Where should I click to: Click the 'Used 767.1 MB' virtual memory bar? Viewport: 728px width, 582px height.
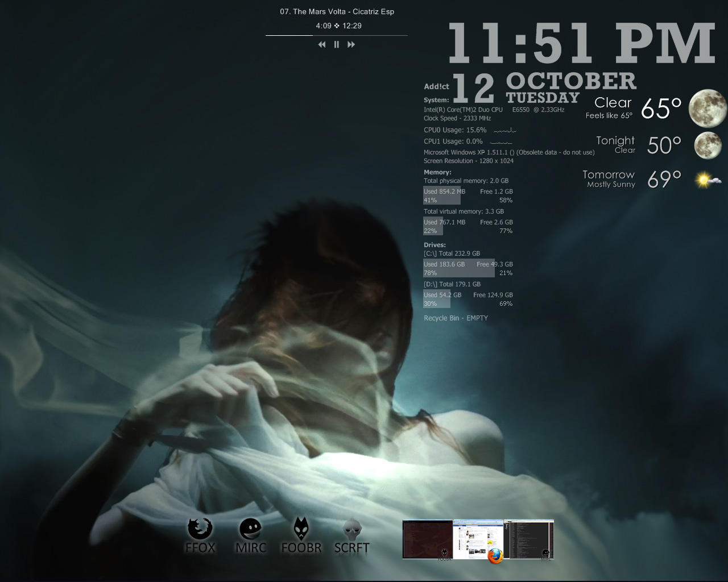pos(433,226)
